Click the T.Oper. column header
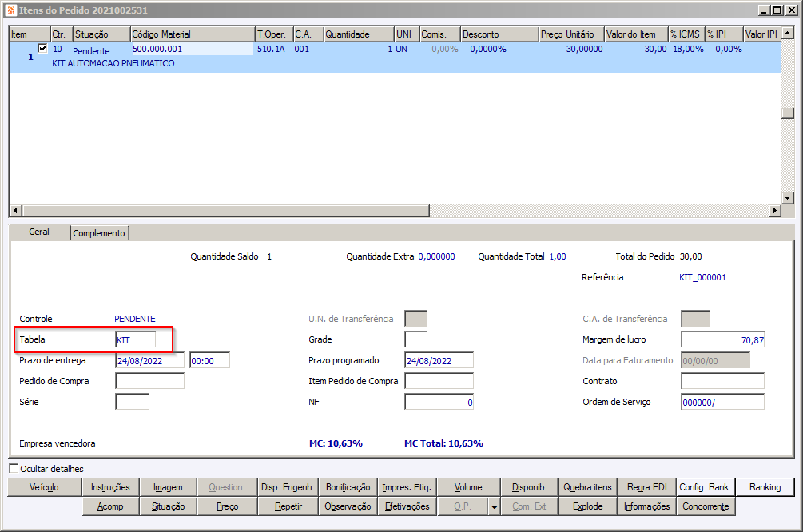The width and height of the screenshot is (803, 532). click(274, 34)
